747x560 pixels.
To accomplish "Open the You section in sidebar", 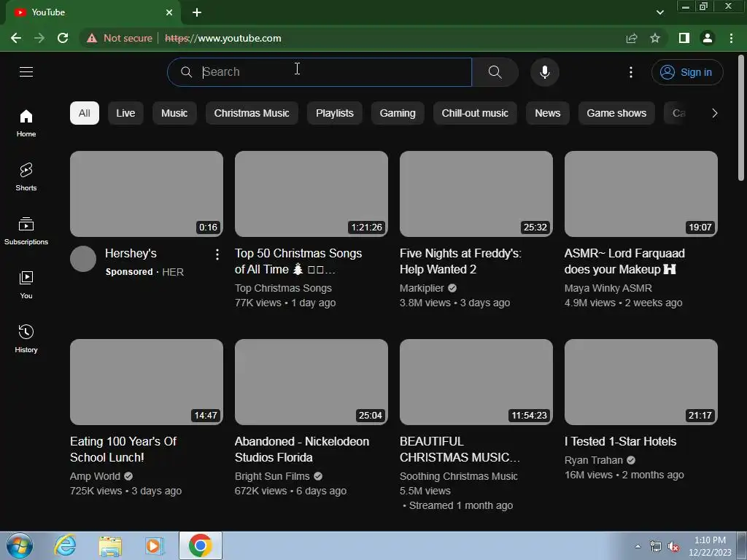I will point(26,285).
